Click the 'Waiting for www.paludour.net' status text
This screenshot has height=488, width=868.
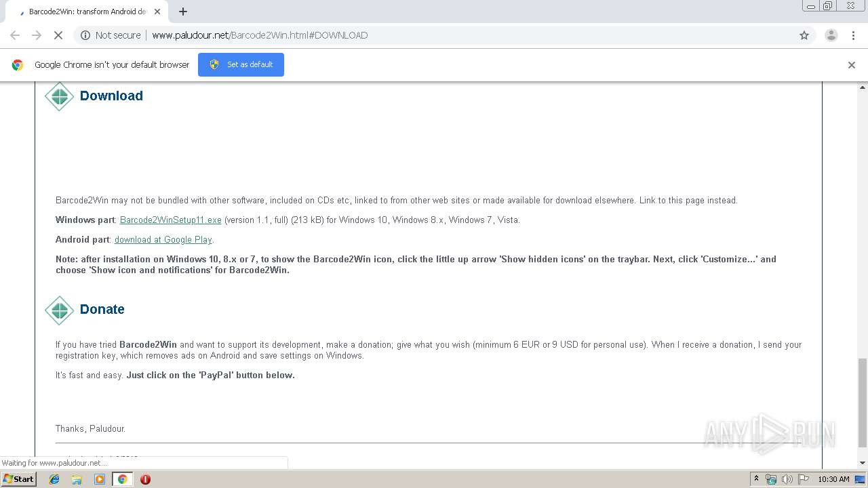pos(54,463)
